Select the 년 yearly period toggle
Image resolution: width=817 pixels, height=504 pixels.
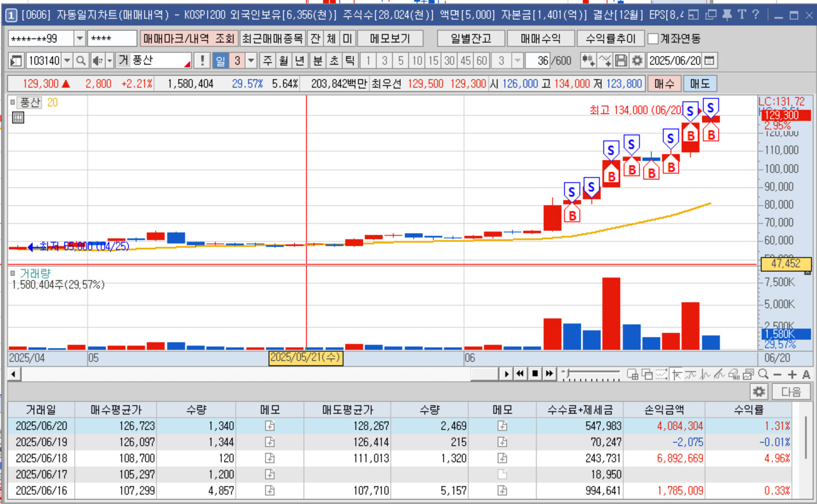300,60
